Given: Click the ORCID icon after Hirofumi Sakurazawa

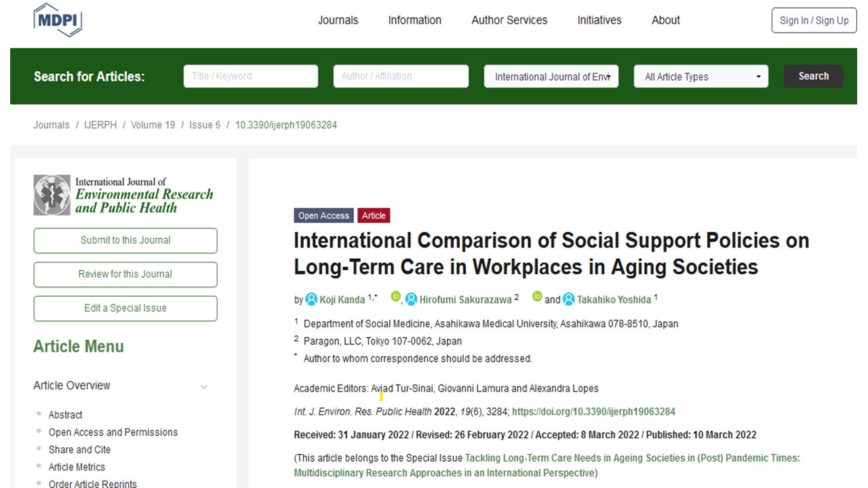Looking at the screenshot, I should (x=537, y=296).
